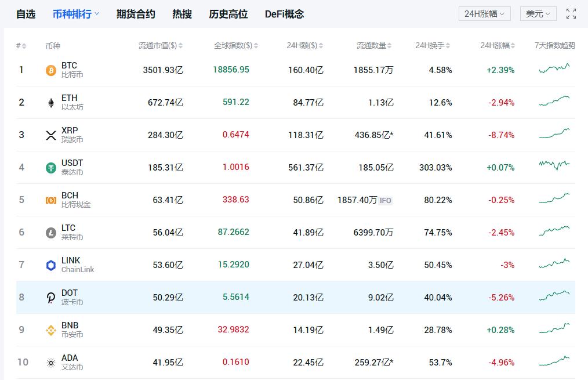
Task: Click the gray Litecoin LTC icon
Action: (x=51, y=233)
